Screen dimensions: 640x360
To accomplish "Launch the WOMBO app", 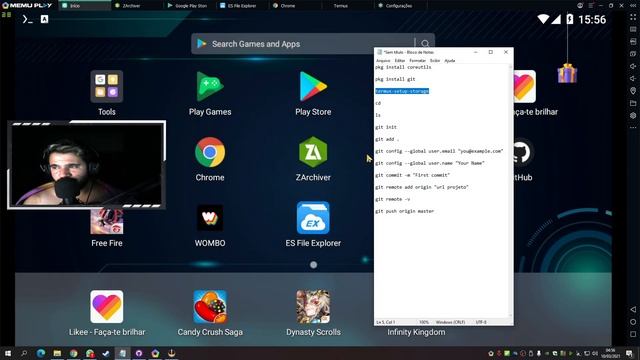I will coord(210,218).
